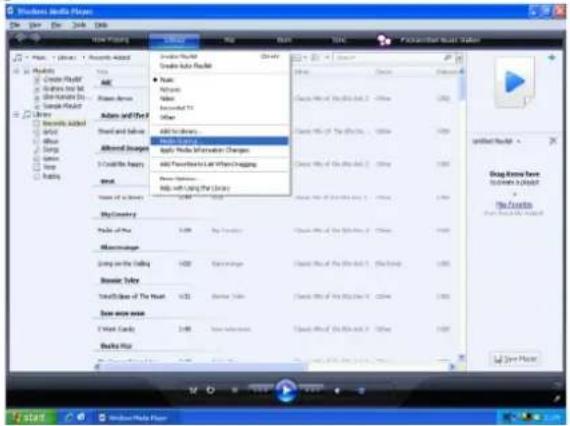Image resolution: width=570 pixels, height=426 pixels.
Task: Click the Show Desktop quick launch icon
Action: tap(81, 417)
